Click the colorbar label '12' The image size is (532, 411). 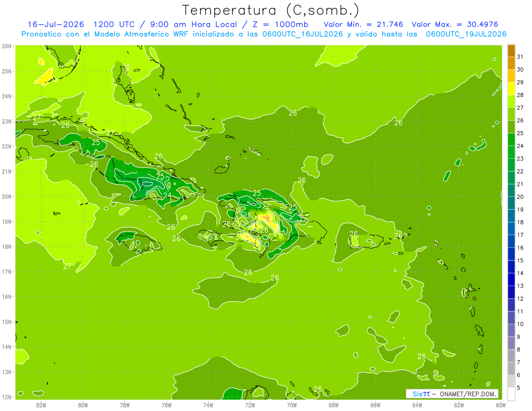(520, 299)
